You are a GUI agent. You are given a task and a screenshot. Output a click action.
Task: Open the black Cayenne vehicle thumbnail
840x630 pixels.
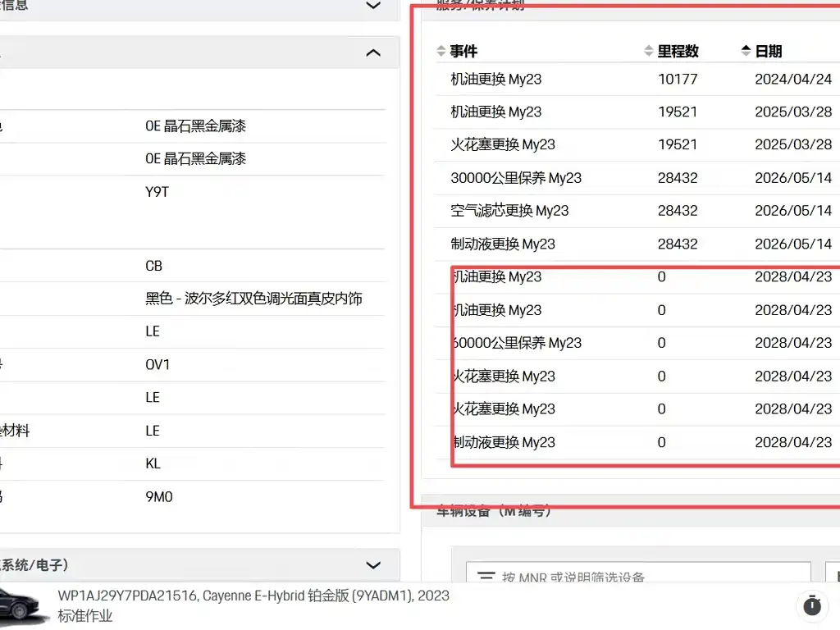20,606
